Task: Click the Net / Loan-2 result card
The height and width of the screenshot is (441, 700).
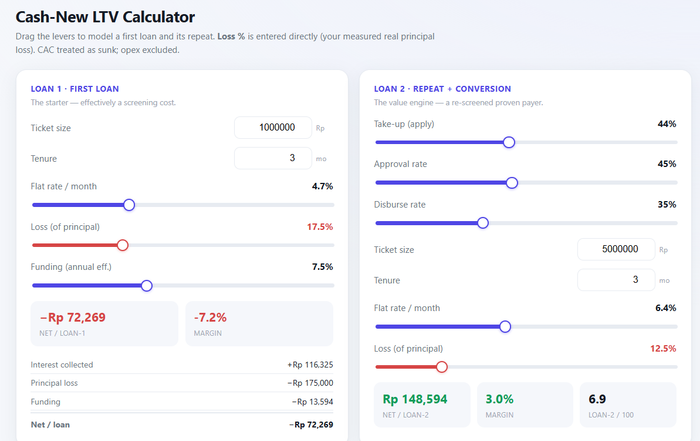Action: click(422, 405)
